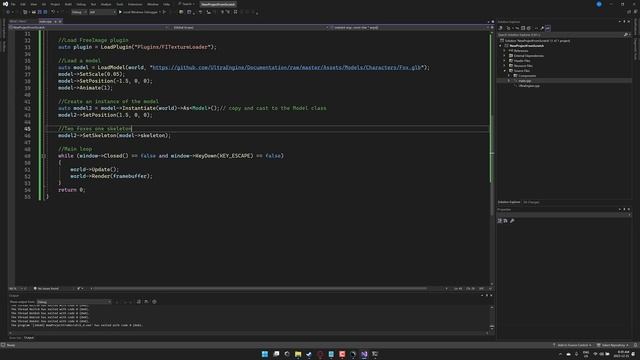Open the Edit menu
Image resolution: width=640 pixels, height=360 pixels.
pyautogui.click(x=23, y=4)
